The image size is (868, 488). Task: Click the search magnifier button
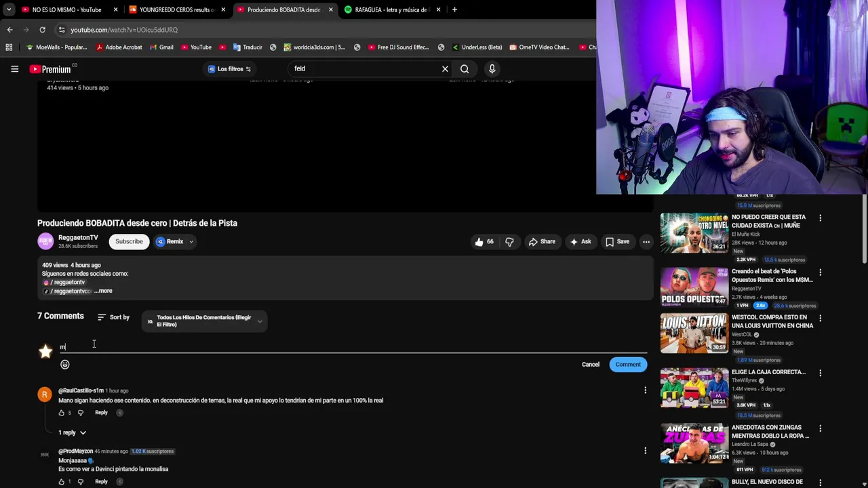pyautogui.click(x=465, y=68)
